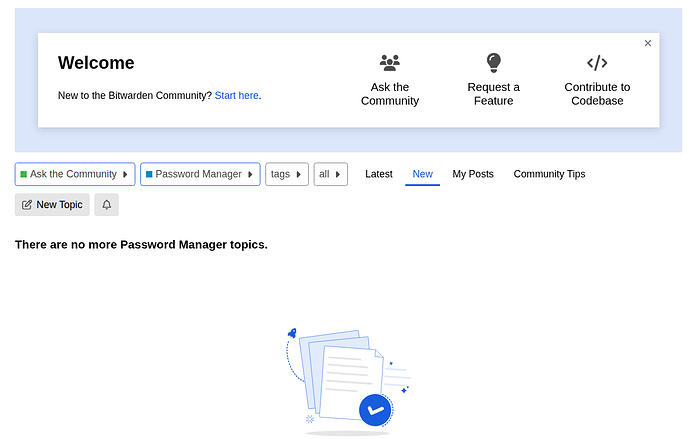Open the Community Tips tab
This screenshot has width=689, height=439.
(x=549, y=174)
